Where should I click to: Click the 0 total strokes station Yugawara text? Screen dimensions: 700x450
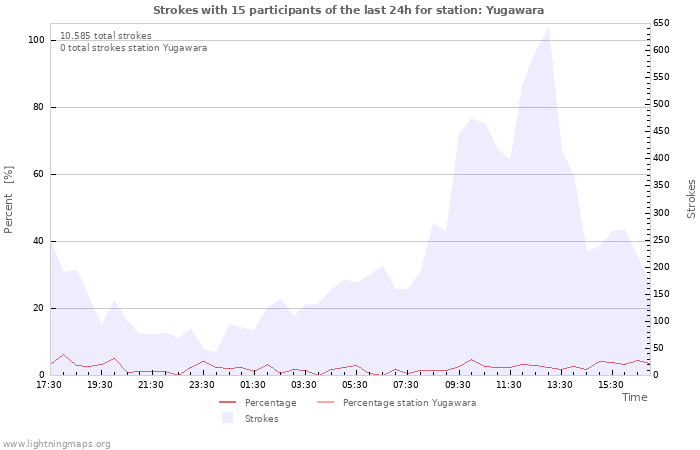tap(134, 48)
